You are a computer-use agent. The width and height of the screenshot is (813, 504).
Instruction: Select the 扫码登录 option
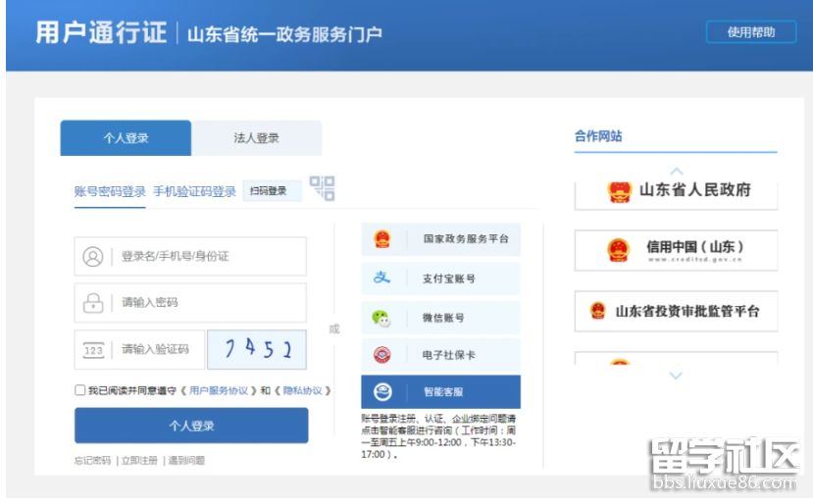[269, 191]
